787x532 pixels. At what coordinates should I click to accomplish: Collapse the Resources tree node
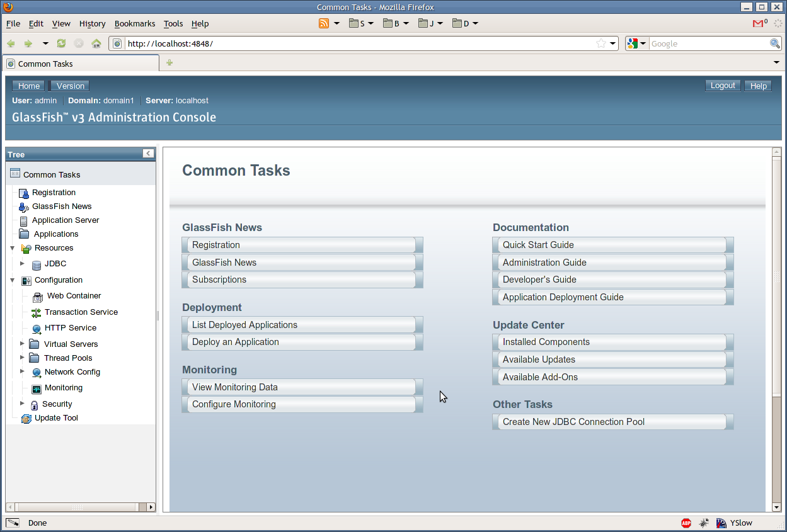pyautogui.click(x=13, y=248)
